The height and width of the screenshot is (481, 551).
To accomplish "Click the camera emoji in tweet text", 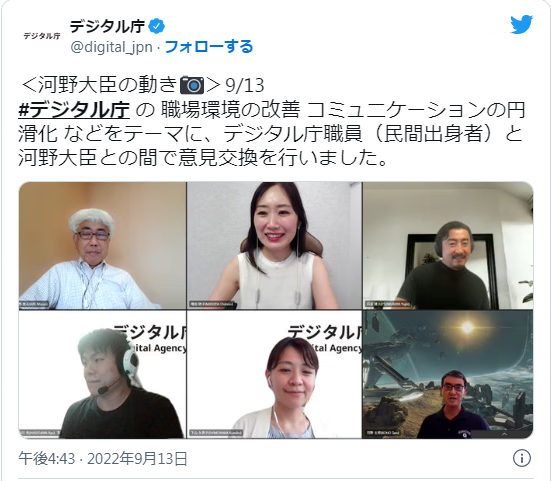I will click(192, 85).
